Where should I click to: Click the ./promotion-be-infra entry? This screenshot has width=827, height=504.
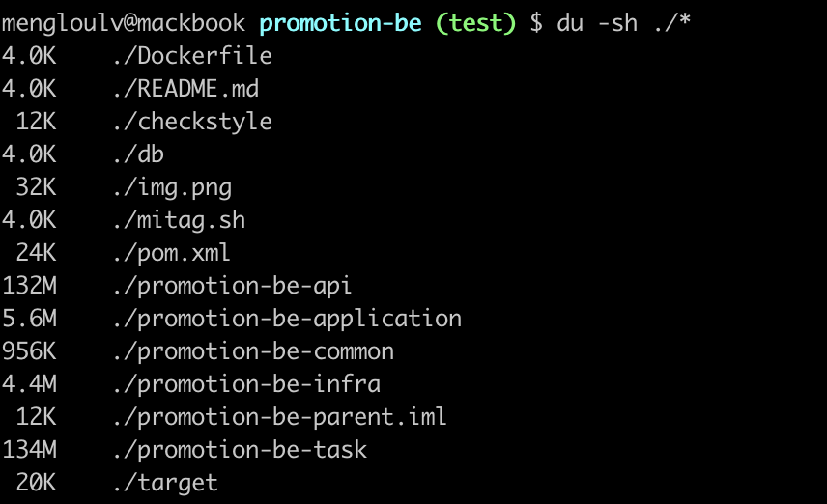click(246, 384)
